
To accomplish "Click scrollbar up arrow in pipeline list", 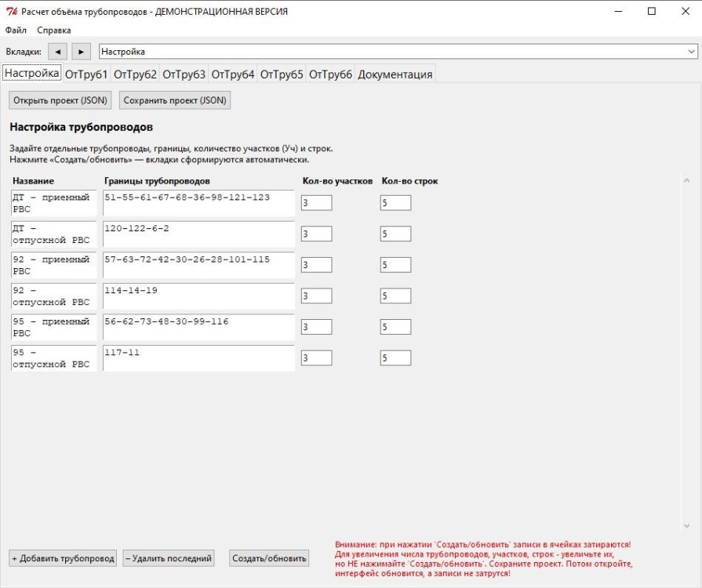I will [687, 180].
